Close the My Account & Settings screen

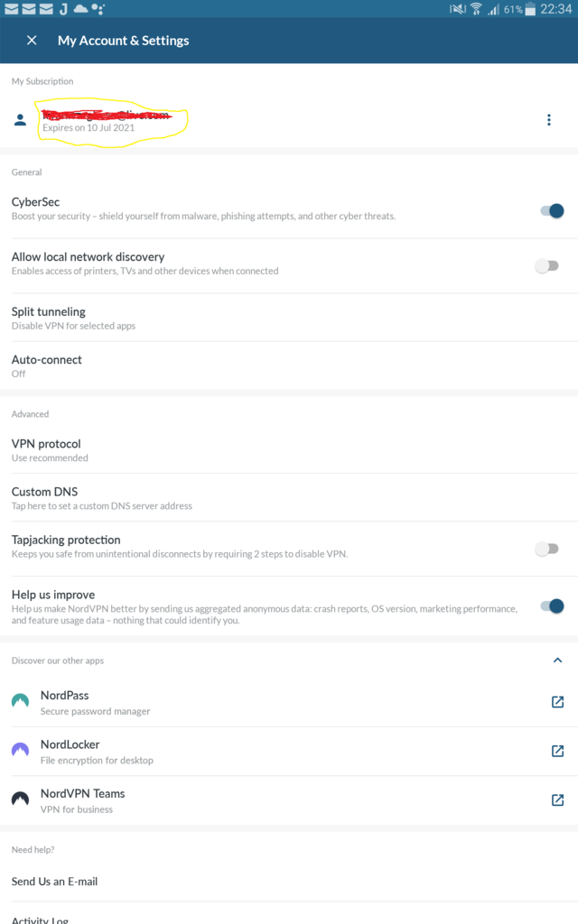coord(32,40)
